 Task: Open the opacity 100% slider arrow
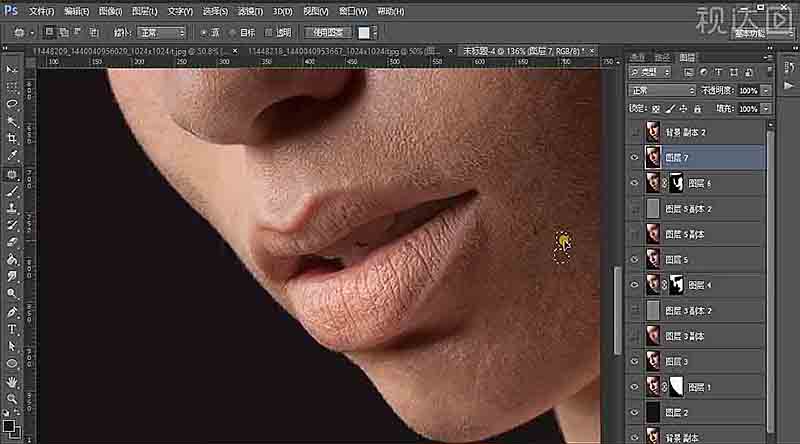coord(766,90)
